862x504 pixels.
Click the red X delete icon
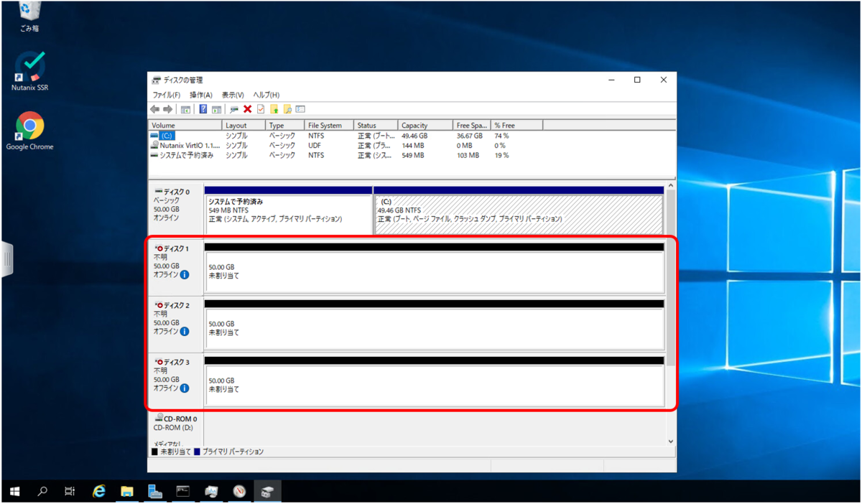pyautogui.click(x=247, y=109)
